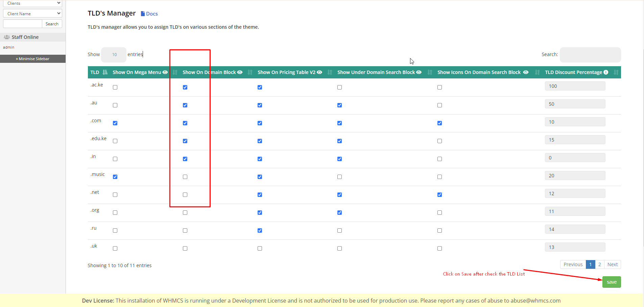Click the sidebar Search button
Image resolution: width=644 pixels, height=307 pixels.
tap(52, 24)
